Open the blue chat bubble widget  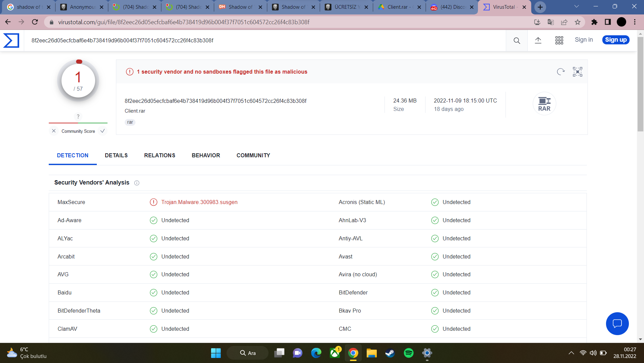[617, 323]
